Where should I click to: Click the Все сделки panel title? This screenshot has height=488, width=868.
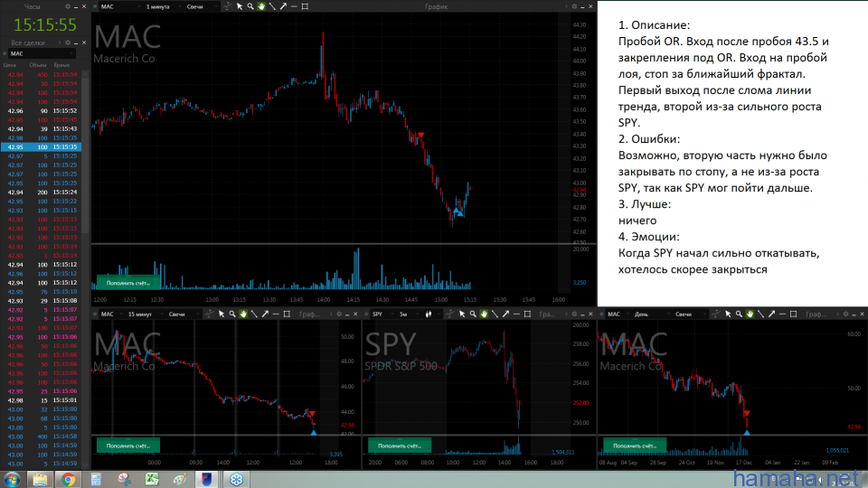28,42
